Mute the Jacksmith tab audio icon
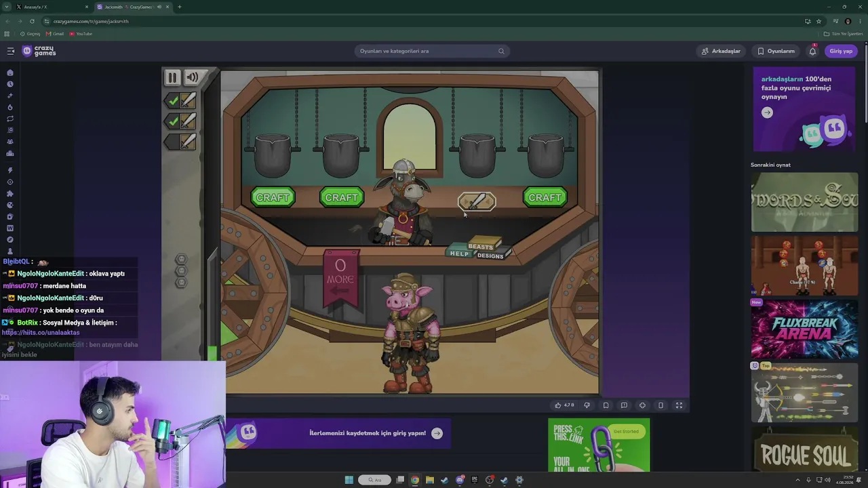The width and height of the screenshot is (868, 488). pyautogui.click(x=159, y=7)
